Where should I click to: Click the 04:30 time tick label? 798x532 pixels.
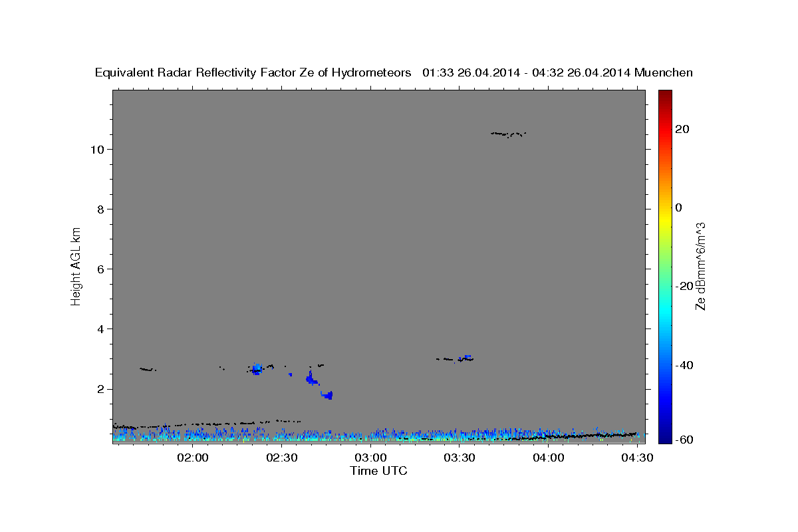pyautogui.click(x=637, y=458)
